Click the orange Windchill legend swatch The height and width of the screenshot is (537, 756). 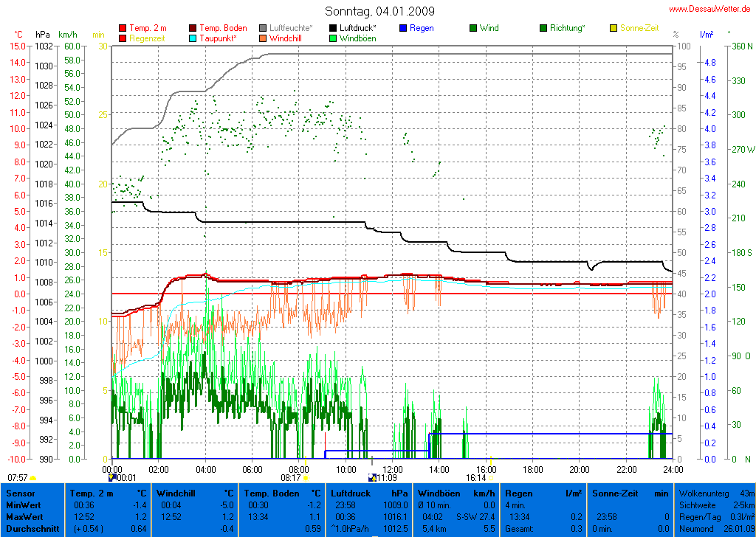click(263, 38)
